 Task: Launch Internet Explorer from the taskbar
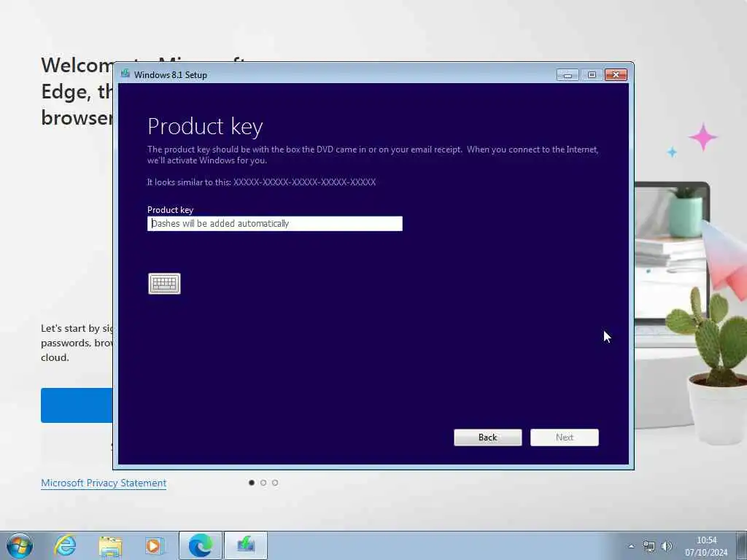[64, 545]
